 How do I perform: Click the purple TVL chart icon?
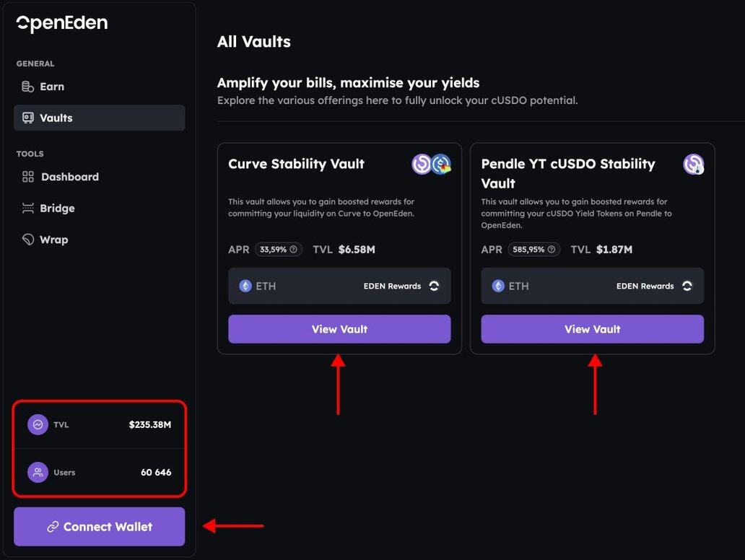click(38, 424)
